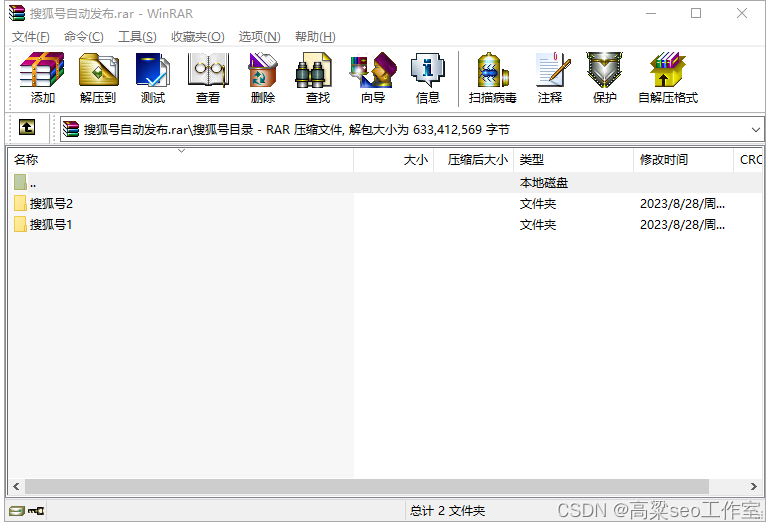Click the 搜狐号1 modified date 2023/8/28
Viewport: 775px width, 530px height.
pos(683,225)
